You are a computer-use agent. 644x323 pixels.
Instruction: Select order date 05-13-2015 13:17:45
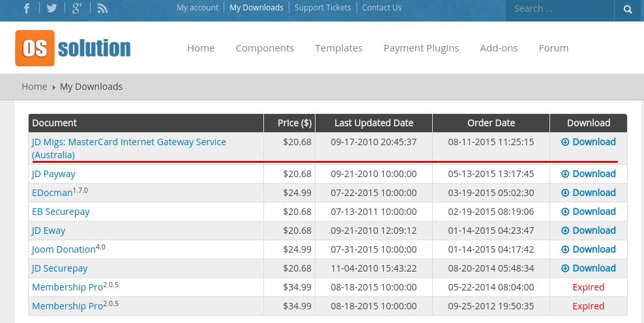491,174
